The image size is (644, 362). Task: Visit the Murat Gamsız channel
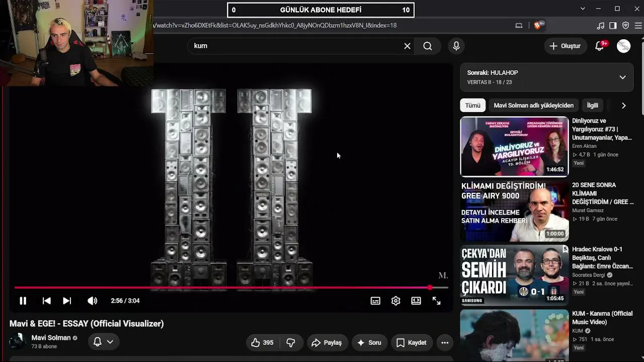point(588,210)
